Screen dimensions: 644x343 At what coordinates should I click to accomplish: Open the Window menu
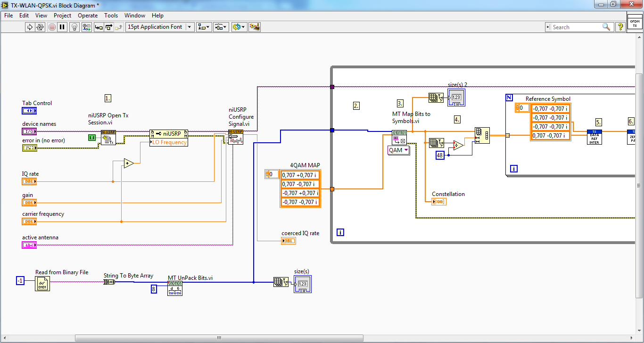click(x=135, y=16)
